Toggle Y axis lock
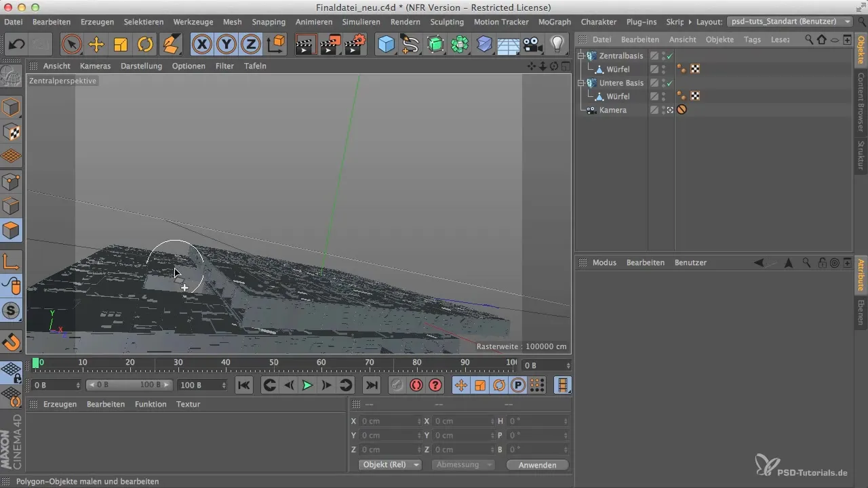The width and height of the screenshot is (868, 488). click(226, 45)
